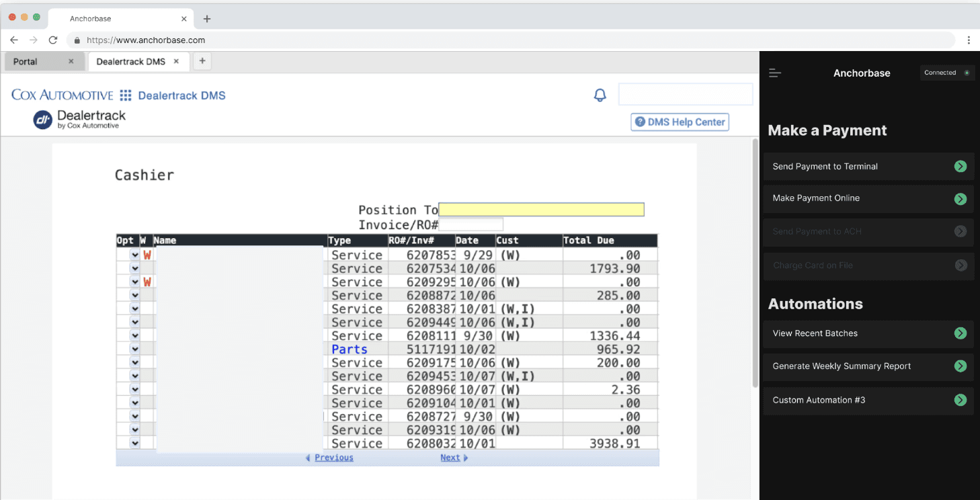Open the blue Parts link in the table
The height and width of the screenshot is (500, 980).
[x=349, y=349]
